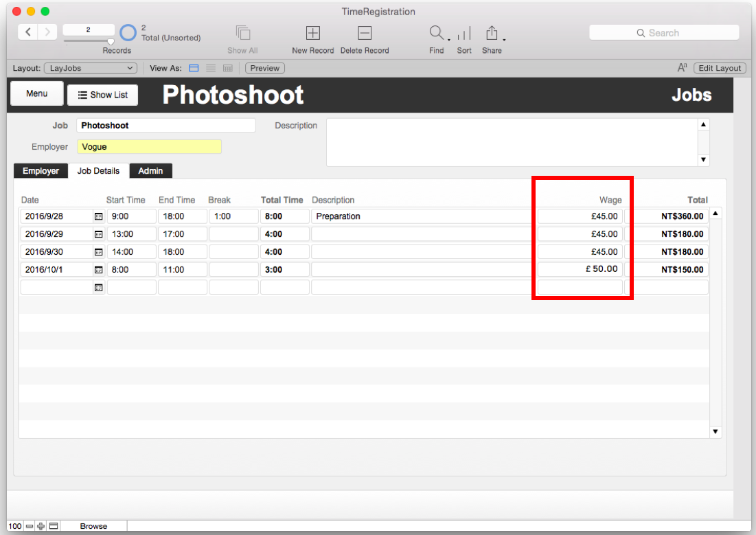Screen dimensions: 756x535
Task: Open the Share icon menu
Action: pos(492,33)
